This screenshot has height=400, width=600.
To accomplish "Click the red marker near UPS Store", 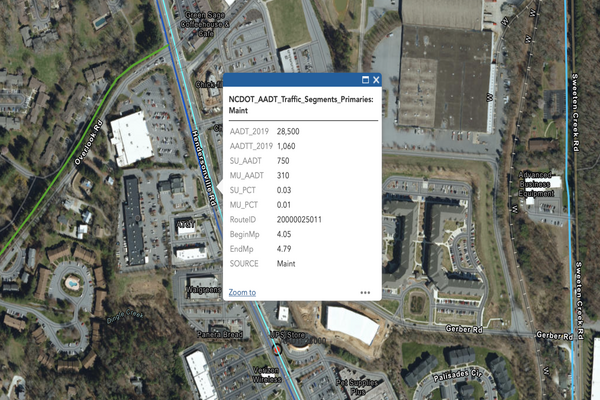I will click(x=275, y=351).
